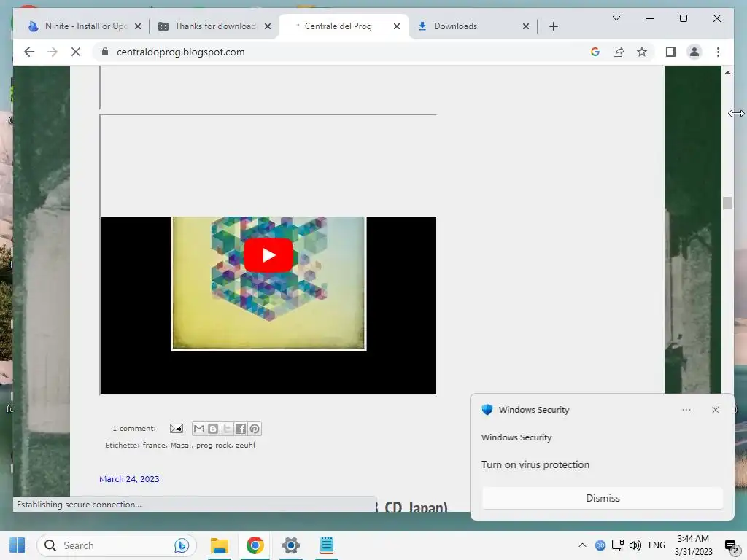Go back to previous page
The image size is (747, 560).
pos(29,52)
